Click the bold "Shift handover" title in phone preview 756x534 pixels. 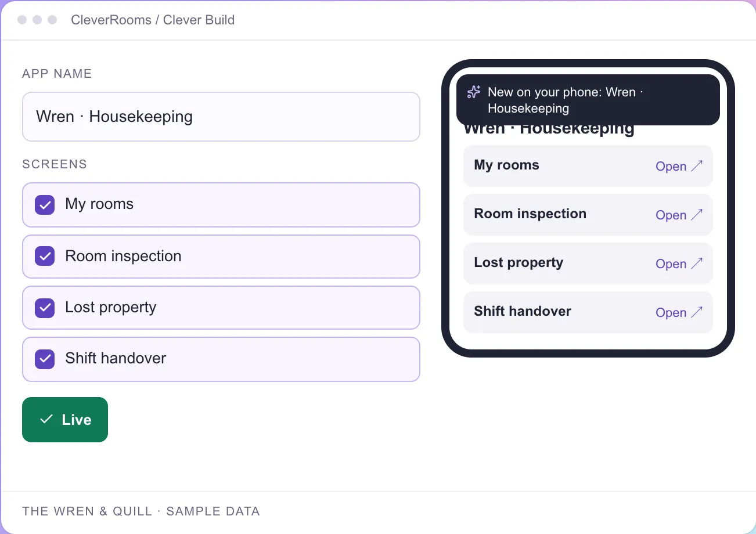coord(523,311)
